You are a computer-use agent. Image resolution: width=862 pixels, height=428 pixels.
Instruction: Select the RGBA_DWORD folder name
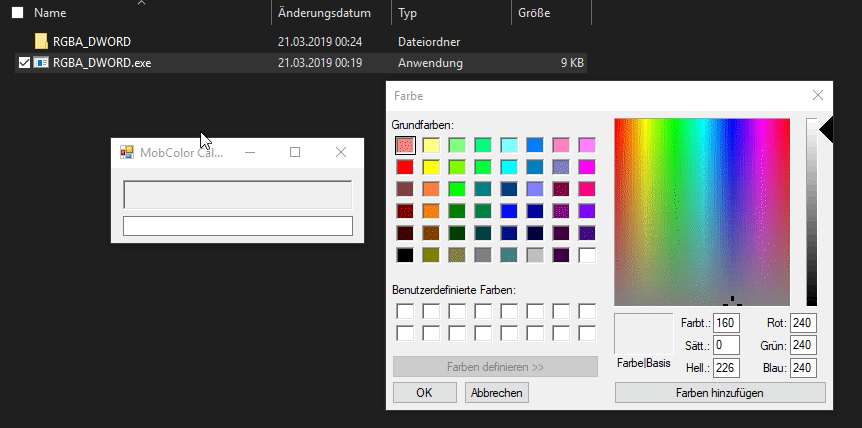(x=92, y=42)
